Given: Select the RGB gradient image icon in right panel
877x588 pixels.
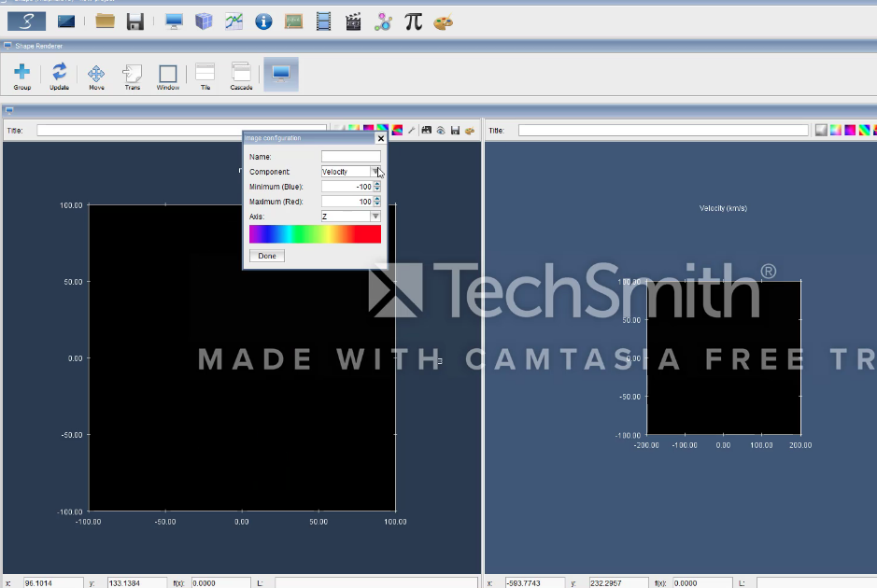Looking at the screenshot, I should point(836,131).
